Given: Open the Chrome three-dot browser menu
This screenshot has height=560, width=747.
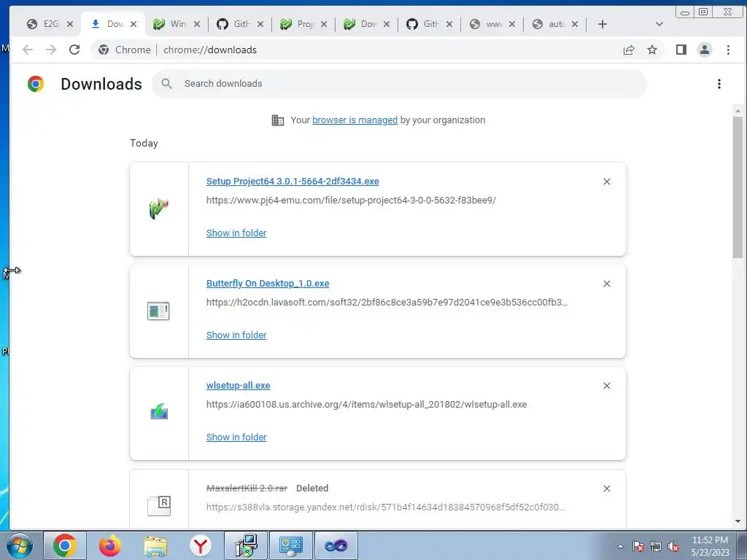Looking at the screenshot, I should 728,50.
